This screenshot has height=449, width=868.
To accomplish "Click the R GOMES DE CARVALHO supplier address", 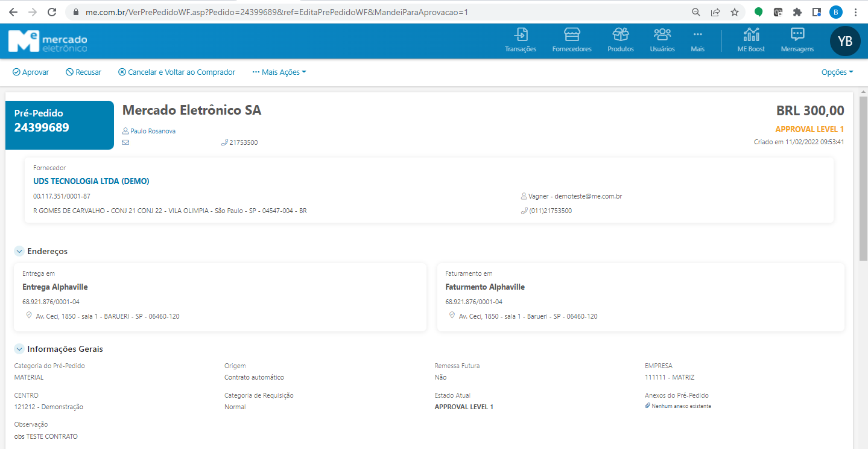I will pyautogui.click(x=170, y=211).
